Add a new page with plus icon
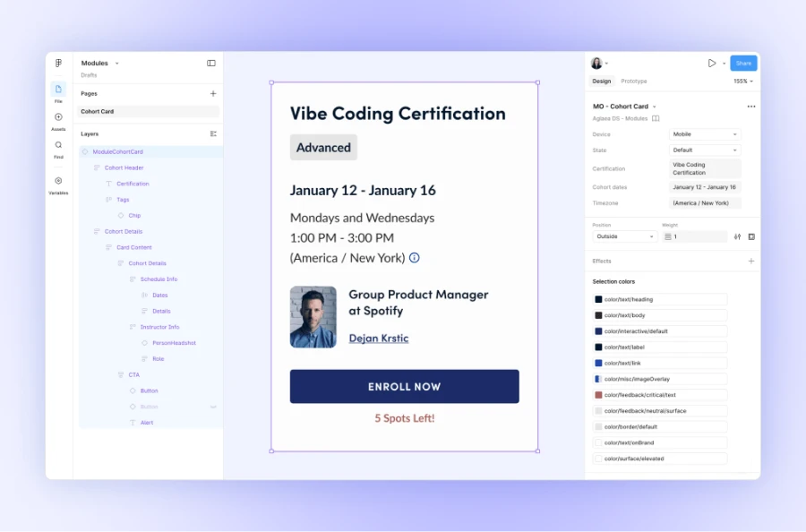Image resolution: width=806 pixels, height=532 pixels. 213,93
